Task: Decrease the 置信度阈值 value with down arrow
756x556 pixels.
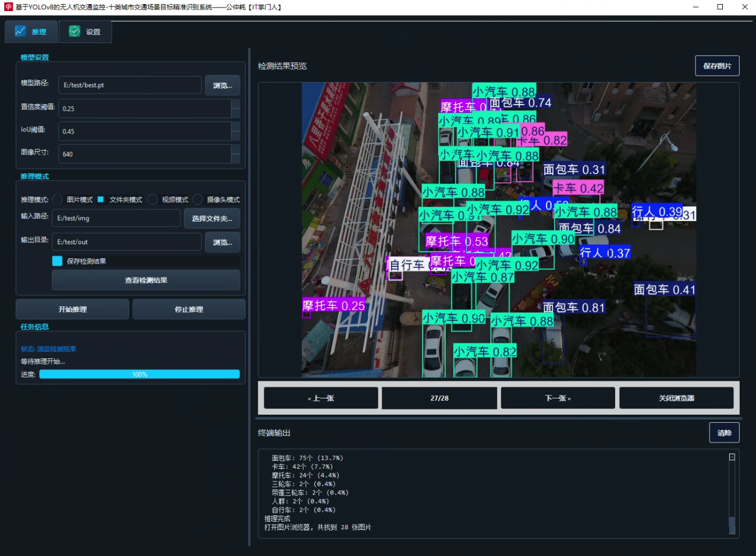Action: (x=235, y=113)
